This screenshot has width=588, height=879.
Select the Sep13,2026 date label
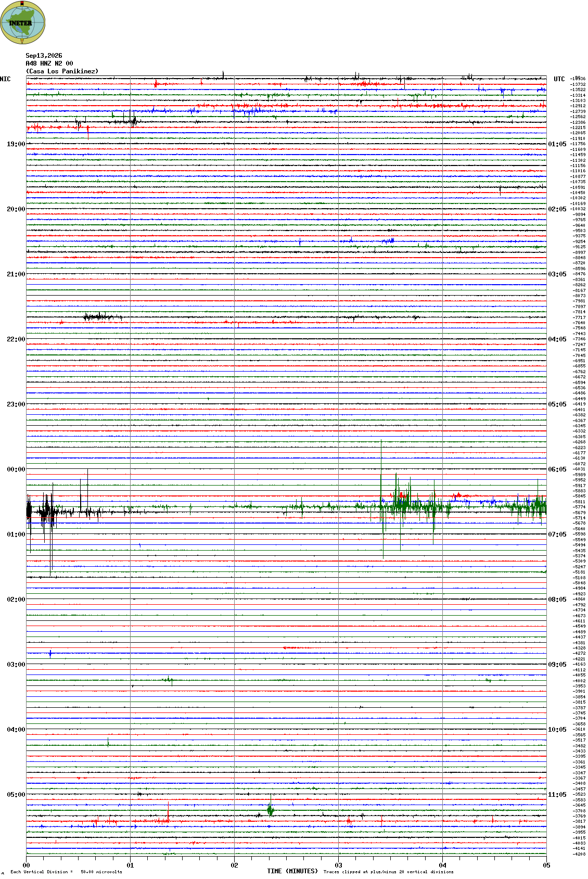[44, 56]
